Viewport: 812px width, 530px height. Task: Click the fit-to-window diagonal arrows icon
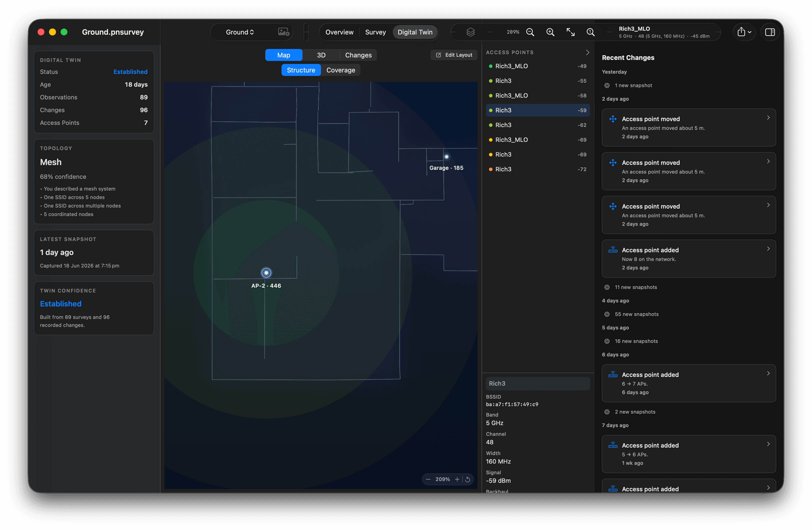[570, 32]
